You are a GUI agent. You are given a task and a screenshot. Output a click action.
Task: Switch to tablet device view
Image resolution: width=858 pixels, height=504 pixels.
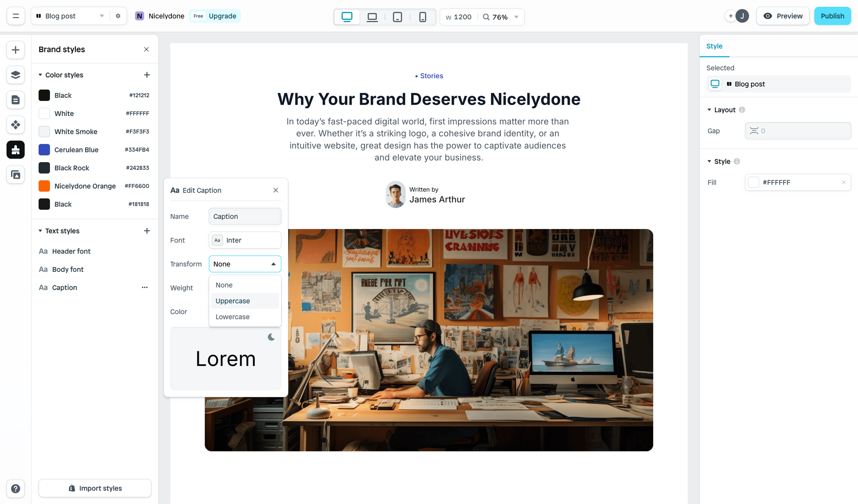397,17
